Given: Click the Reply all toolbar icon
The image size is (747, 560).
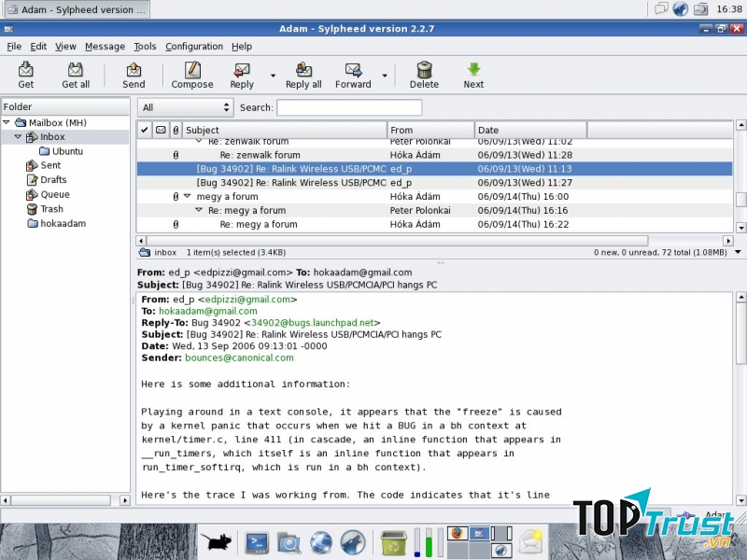Looking at the screenshot, I should [x=303, y=75].
